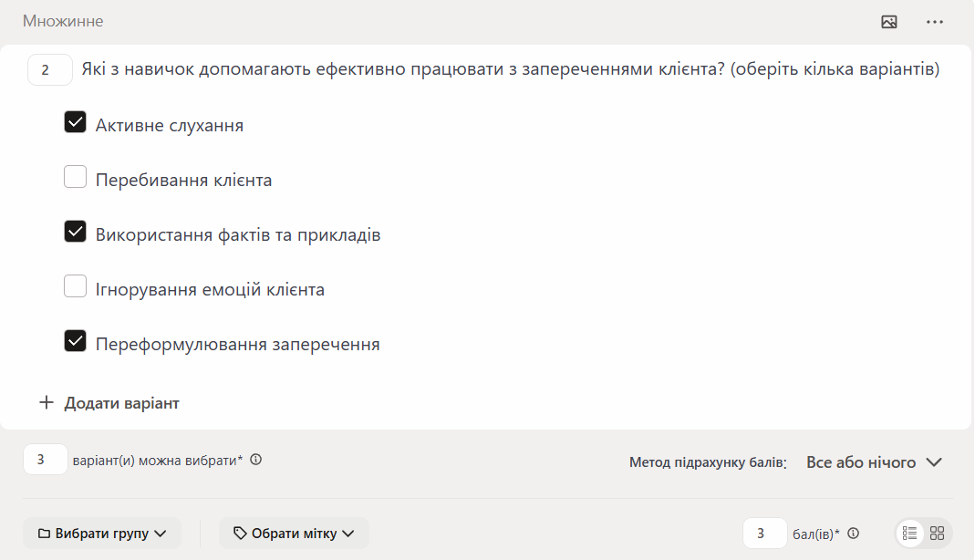Image resolution: width=975 pixels, height=560 pixels.
Task: Open the 'Обрати мітку' dropdown
Action: tap(294, 534)
